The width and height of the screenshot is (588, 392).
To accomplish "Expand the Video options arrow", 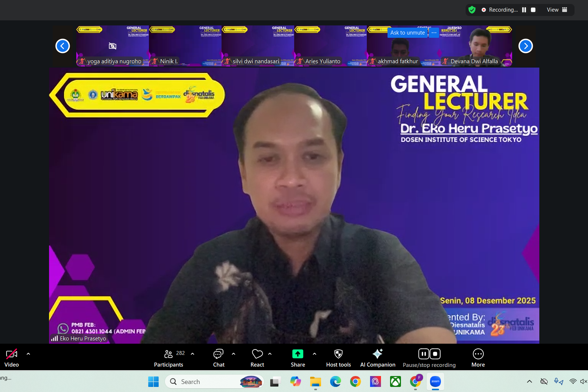I will click(28, 353).
